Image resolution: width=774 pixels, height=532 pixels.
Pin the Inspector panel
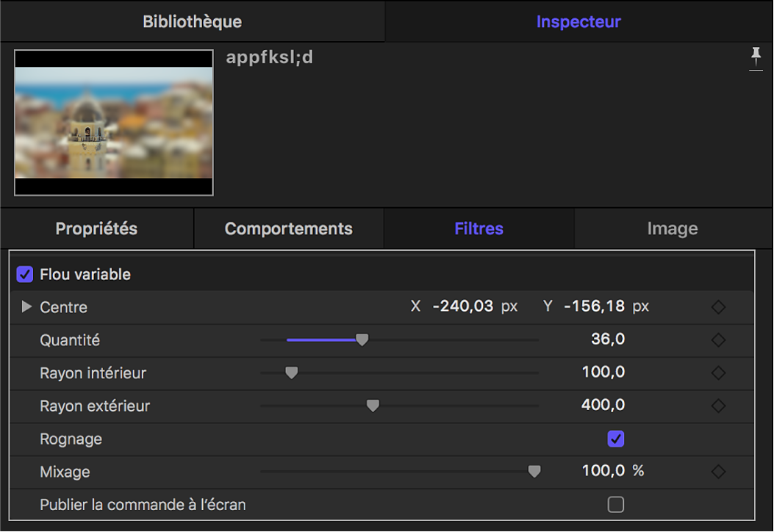(x=756, y=59)
